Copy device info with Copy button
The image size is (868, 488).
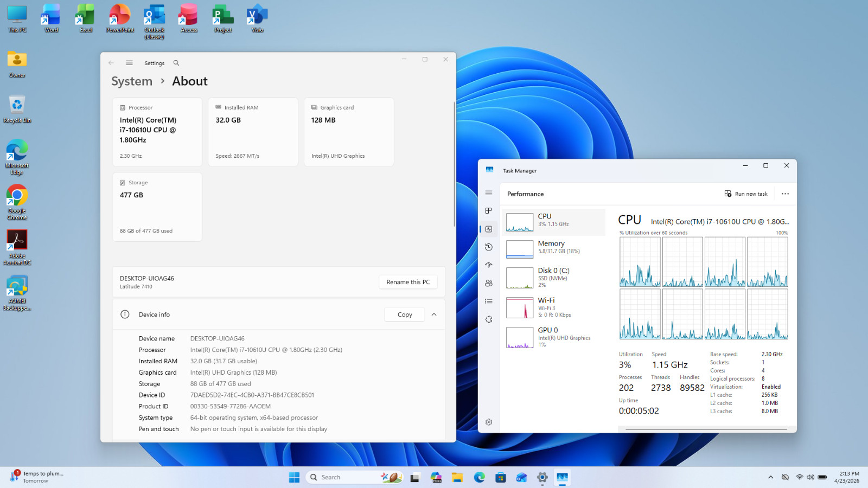[x=405, y=314]
